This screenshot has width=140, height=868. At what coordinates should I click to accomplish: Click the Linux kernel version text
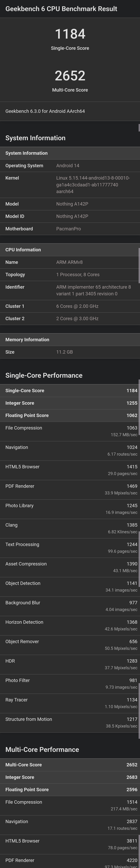(x=93, y=185)
